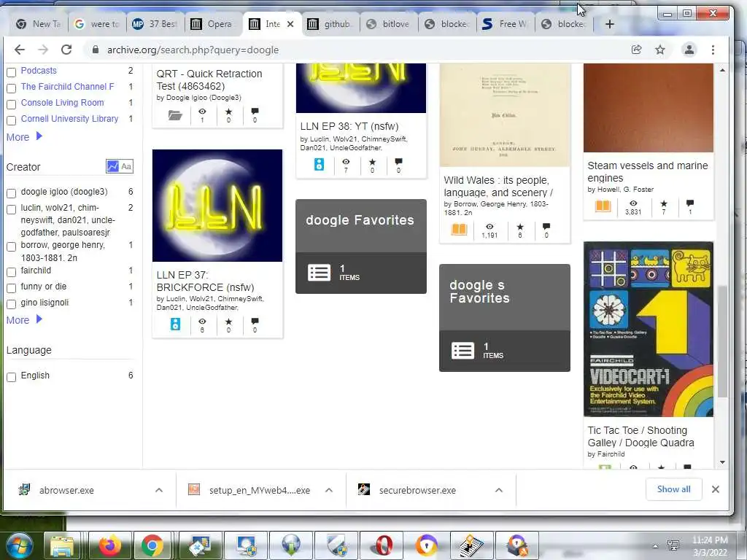Screen dimensions: 747x560
Task: Click audio icon on LLN EP 37 BRICKFORCE card
Action: point(175,324)
